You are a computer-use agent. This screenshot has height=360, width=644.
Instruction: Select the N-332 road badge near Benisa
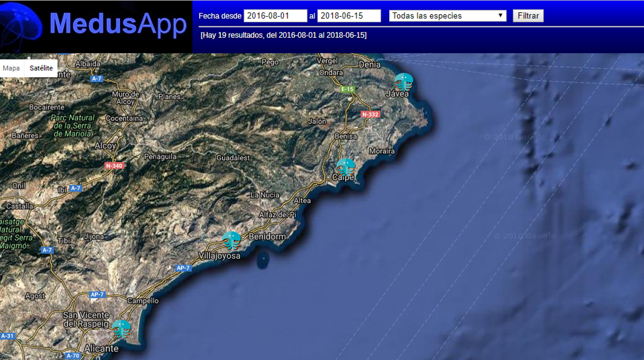[369, 114]
